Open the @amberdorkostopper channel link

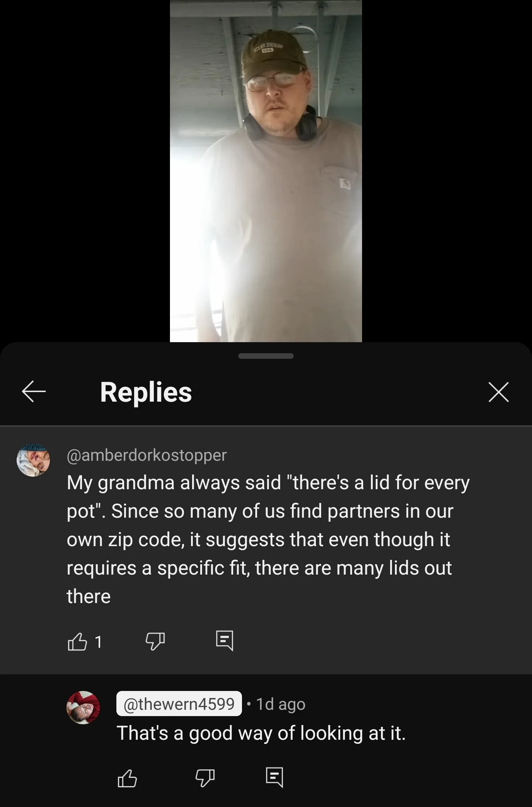coord(147,455)
